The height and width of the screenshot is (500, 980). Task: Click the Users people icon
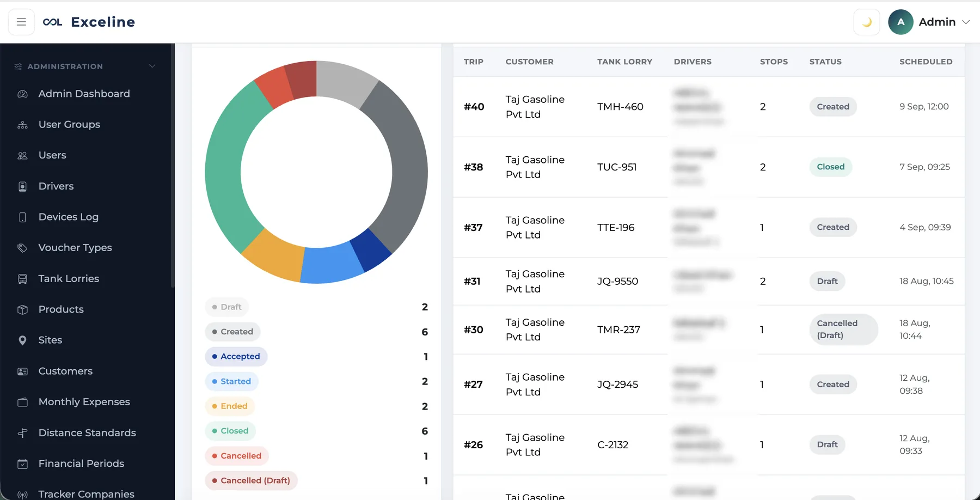pyautogui.click(x=22, y=156)
